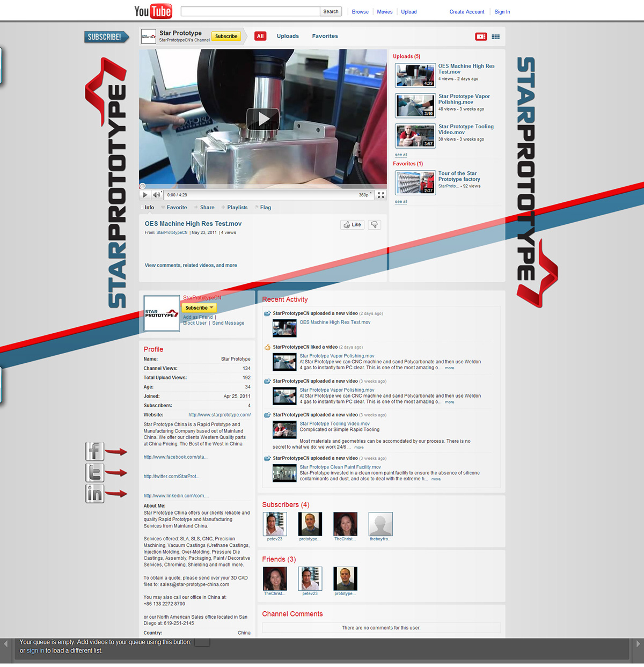Viewport: 644px width, 667px height.
Task: Open OES Machine High Res Test.mov thumbnail in Uploads
Action: coord(415,76)
